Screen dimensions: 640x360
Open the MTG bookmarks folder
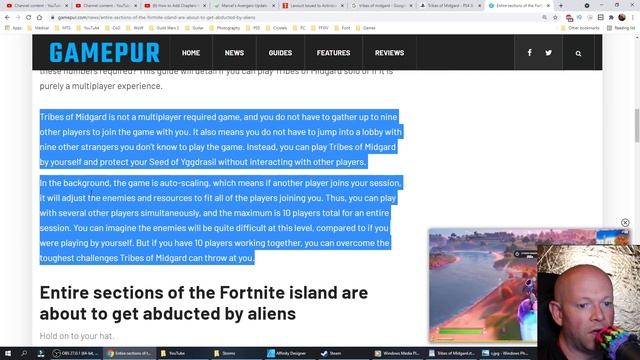(x=63, y=28)
